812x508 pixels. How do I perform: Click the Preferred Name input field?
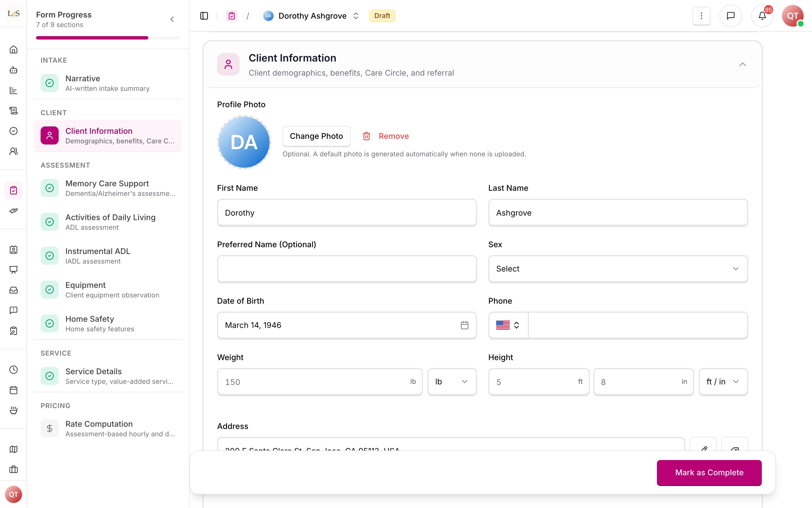click(x=347, y=269)
